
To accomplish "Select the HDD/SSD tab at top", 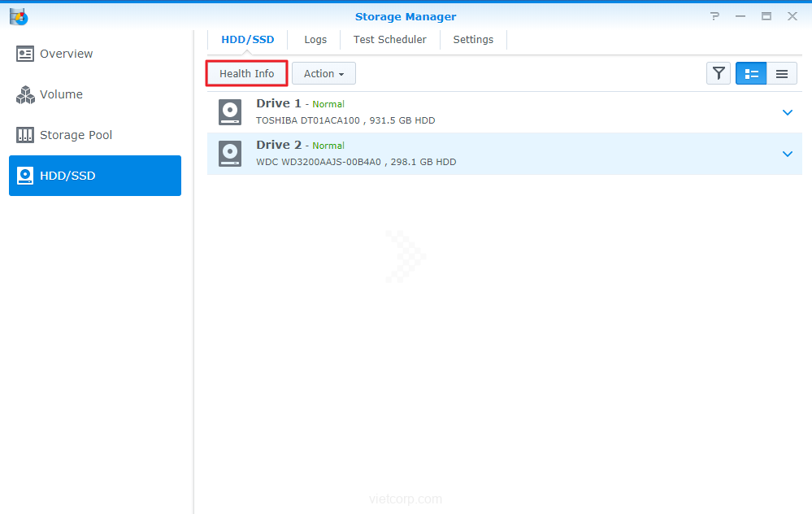I will [248, 39].
